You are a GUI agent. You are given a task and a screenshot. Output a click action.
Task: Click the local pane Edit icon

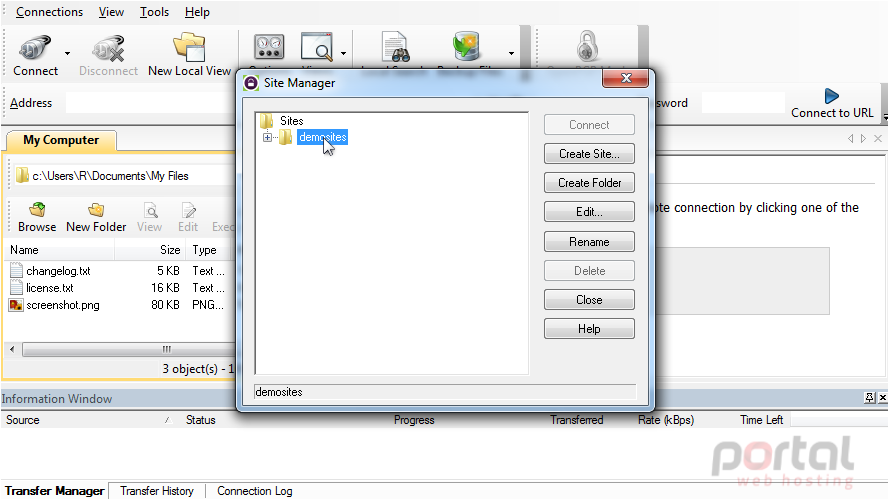tap(188, 211)
